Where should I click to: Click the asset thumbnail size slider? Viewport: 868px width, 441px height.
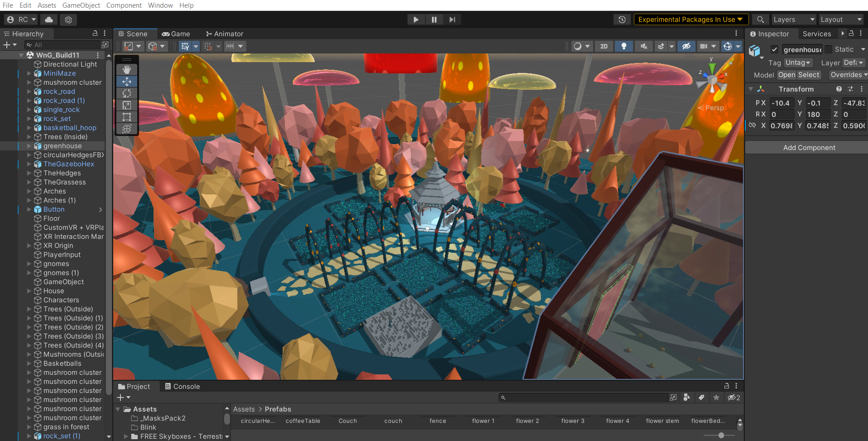coord(720,435)
